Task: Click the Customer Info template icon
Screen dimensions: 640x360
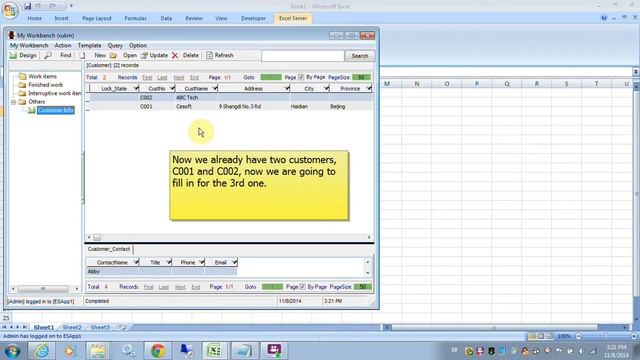Action: pyautogui.click(x=31, y=110)
